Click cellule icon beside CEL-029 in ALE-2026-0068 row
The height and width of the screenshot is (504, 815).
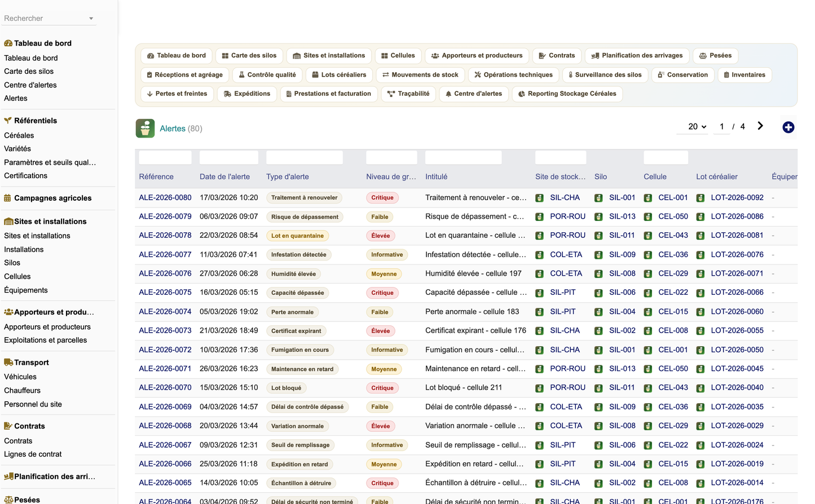[648, 426]
